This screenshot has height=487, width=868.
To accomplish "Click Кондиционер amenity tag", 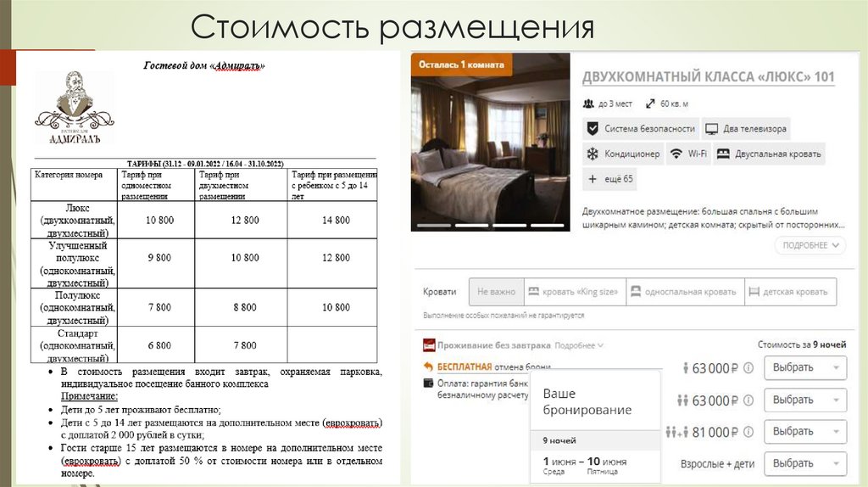I will point(623,154).
